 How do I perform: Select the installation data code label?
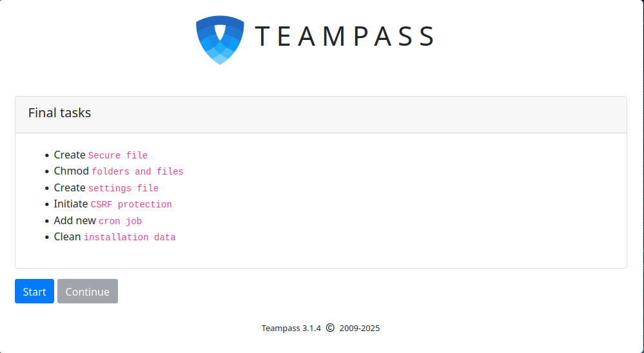coord(130,238)
